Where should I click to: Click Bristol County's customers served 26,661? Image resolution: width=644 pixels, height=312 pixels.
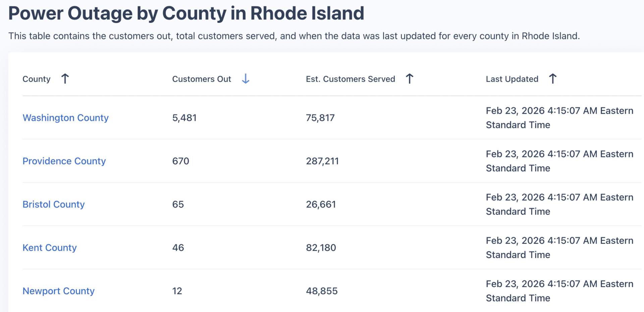pyautogui.click(x=321, y=204)
